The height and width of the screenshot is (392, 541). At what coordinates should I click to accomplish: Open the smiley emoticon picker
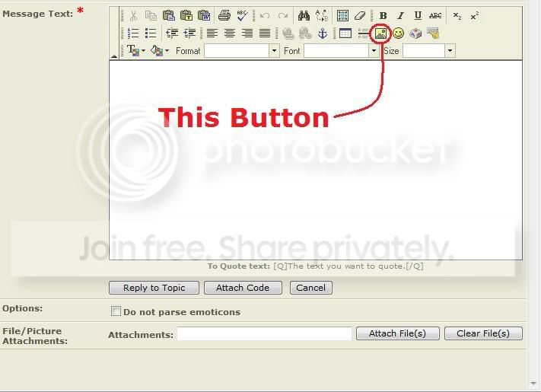click(x=398, y=33)
